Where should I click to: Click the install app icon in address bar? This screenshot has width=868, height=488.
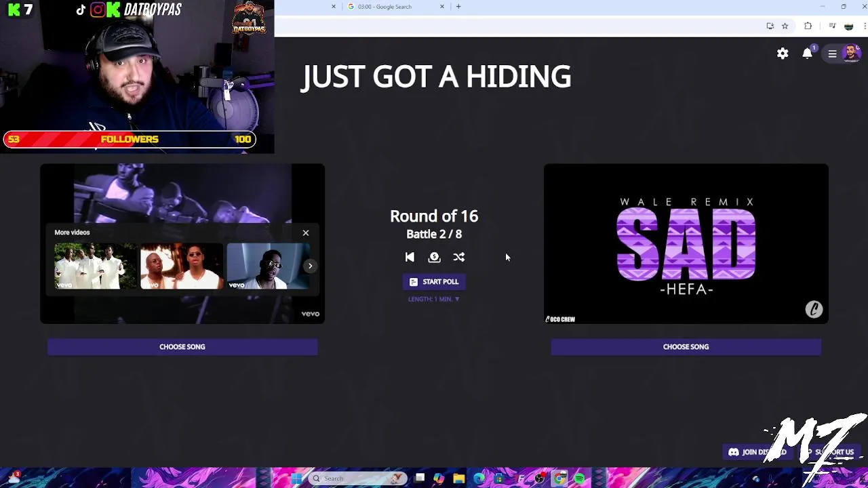pyautogui.click(x=770, y=26)
